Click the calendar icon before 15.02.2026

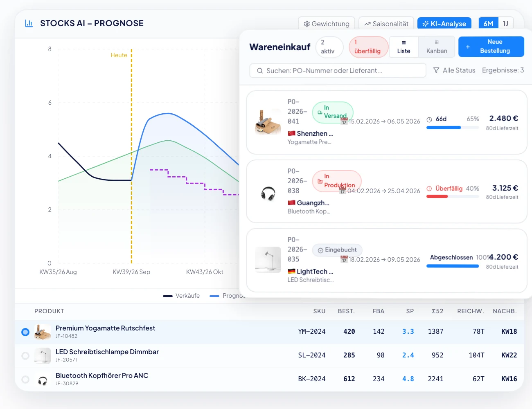point(344,121)
